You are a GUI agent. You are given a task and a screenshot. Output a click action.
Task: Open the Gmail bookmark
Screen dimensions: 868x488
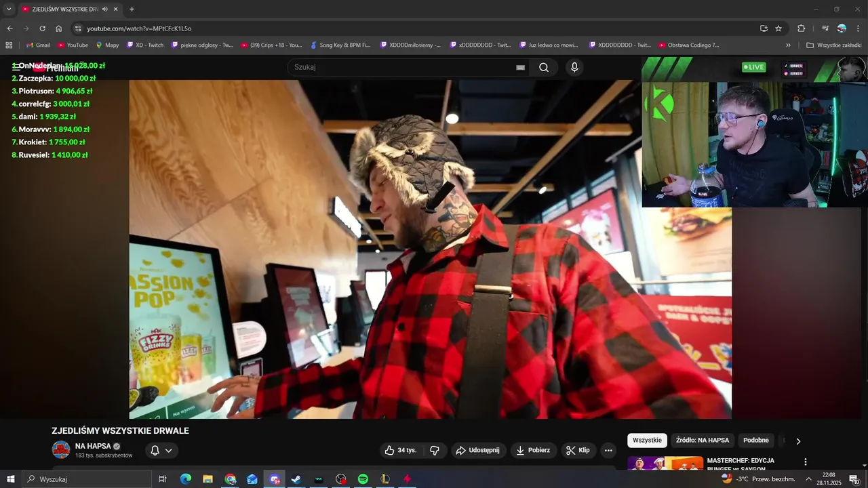[x=38, y=45]
